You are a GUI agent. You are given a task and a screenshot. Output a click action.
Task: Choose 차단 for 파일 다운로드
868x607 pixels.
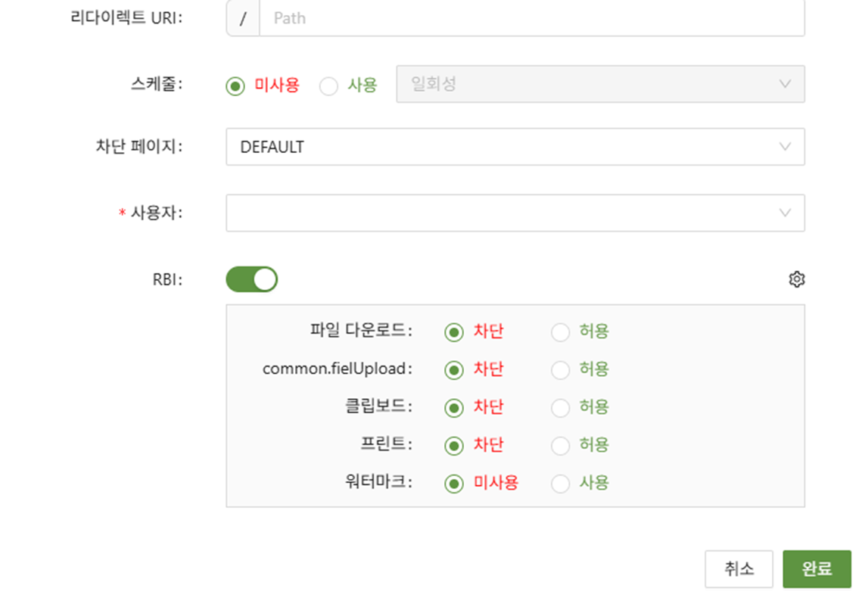(x=454, y=332)
